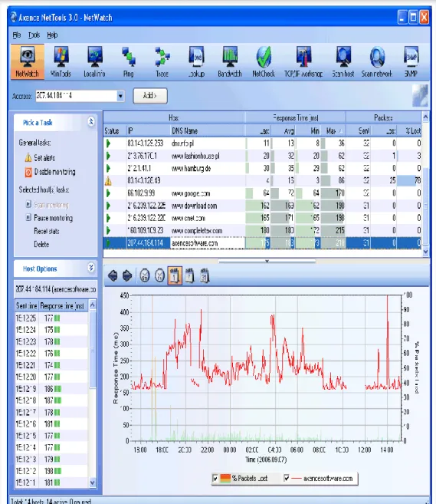Collapse the Pick a Task panel

91,122
